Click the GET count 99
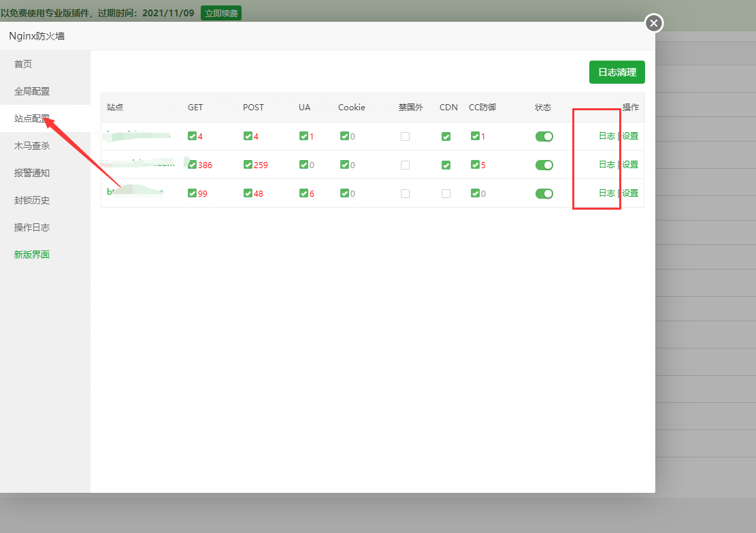The width and height of the screenshot is (756, 533). [x=203, y=193]
